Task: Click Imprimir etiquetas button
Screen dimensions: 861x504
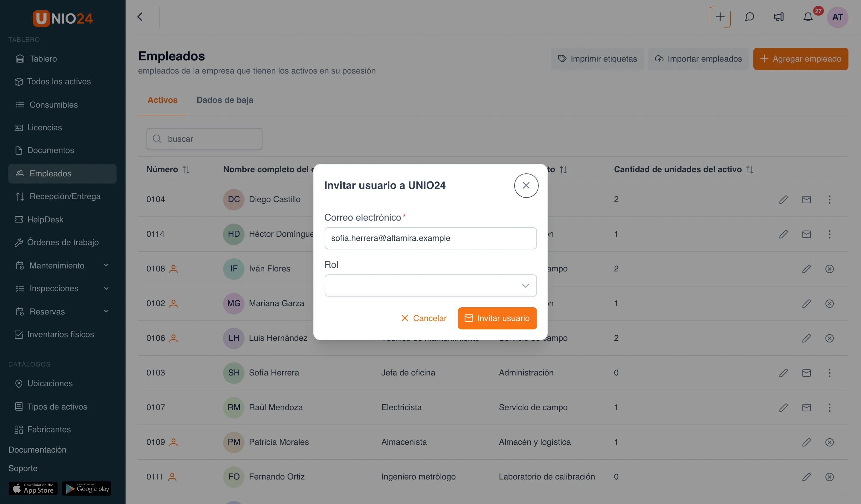Action: coord(597,59)
